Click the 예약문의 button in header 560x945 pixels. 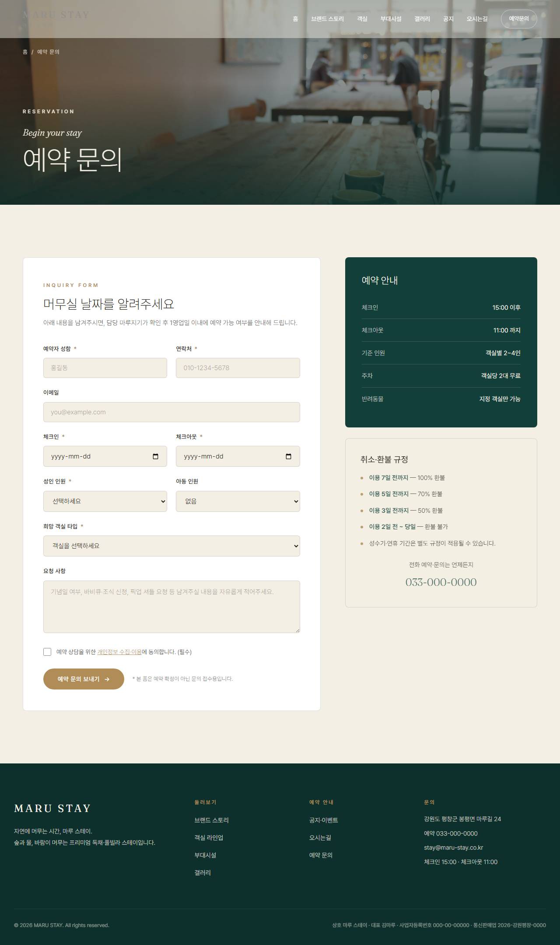point(519,19)
